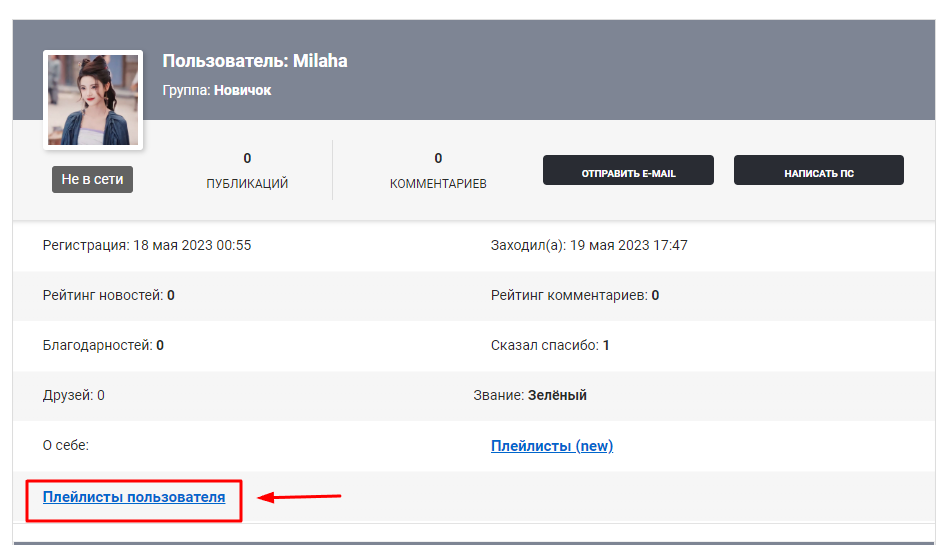Click the Рейтинг комментариев: 0 text
This screenshot has width=942, height=545.
tap(575, 295)
